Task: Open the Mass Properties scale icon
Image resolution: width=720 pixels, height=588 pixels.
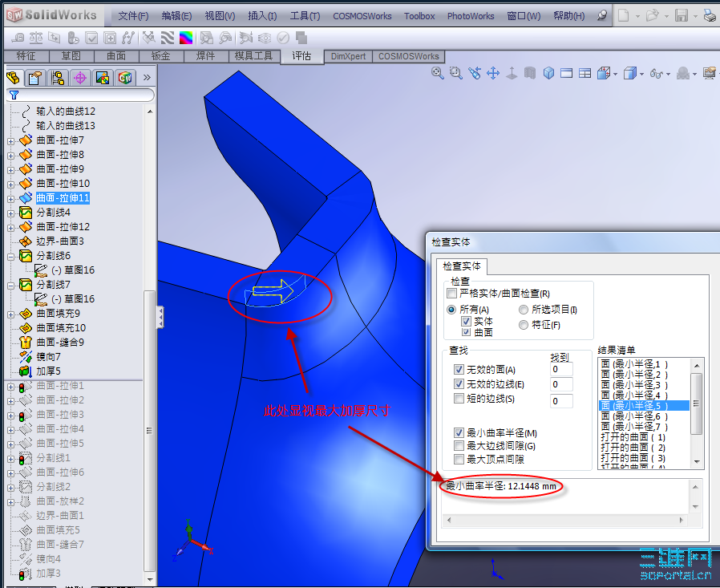Action: pos(36,39)
